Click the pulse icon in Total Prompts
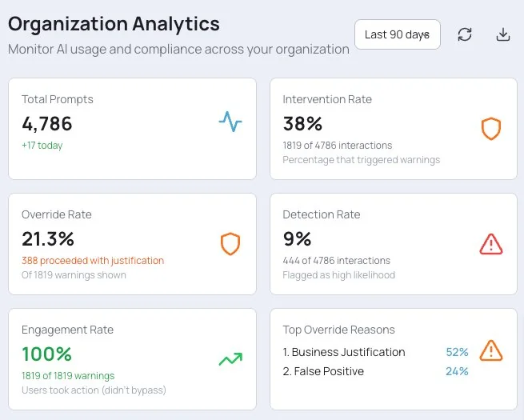 pos(230,122)
